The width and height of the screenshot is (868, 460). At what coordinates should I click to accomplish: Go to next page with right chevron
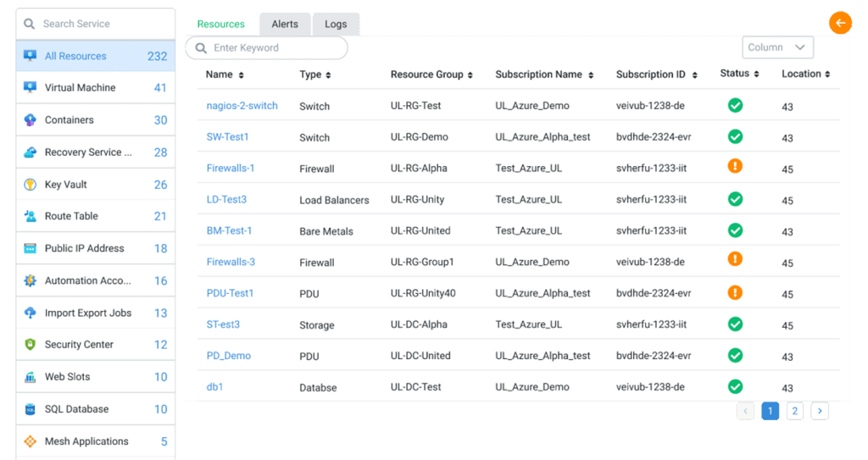coord(820,411)
